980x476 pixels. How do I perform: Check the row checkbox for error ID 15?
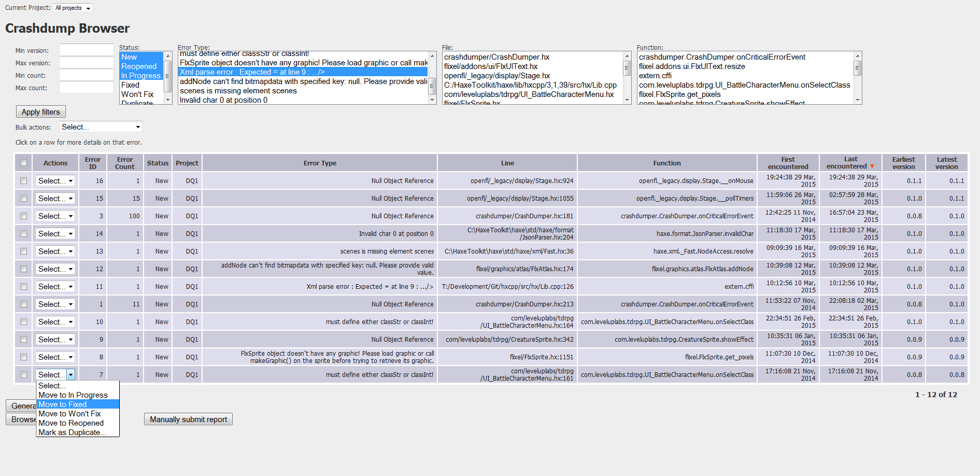click(x=23, y=199)
